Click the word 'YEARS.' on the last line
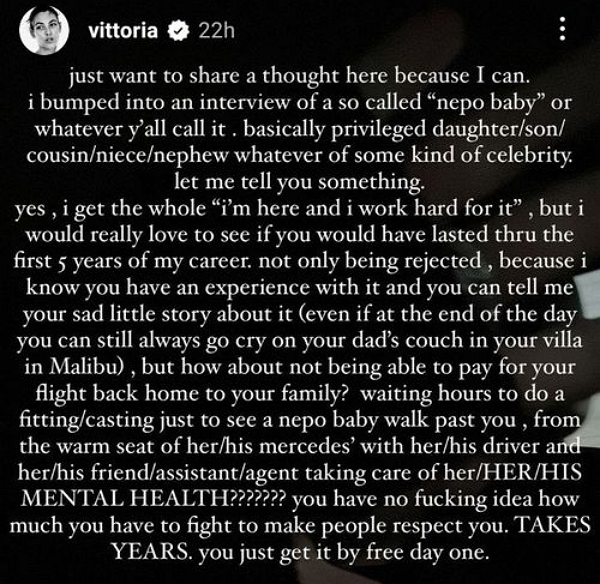 click(x=152, y=551)
